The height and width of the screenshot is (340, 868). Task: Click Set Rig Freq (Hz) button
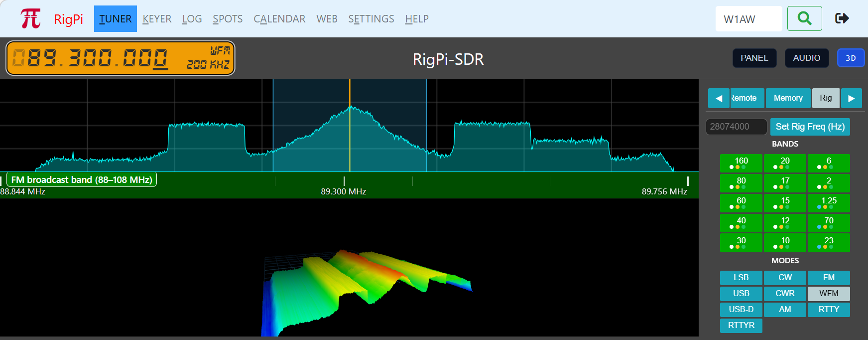810,127
